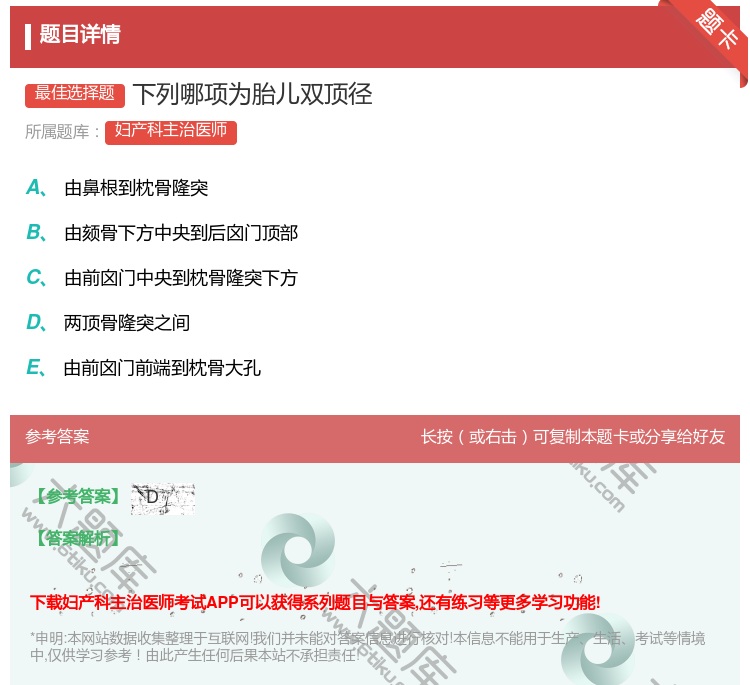Select option A 由鼻根到枕骨隆突
Image resolution: width=750 pixels, height=685 pixels.
[x=117, y=188]
